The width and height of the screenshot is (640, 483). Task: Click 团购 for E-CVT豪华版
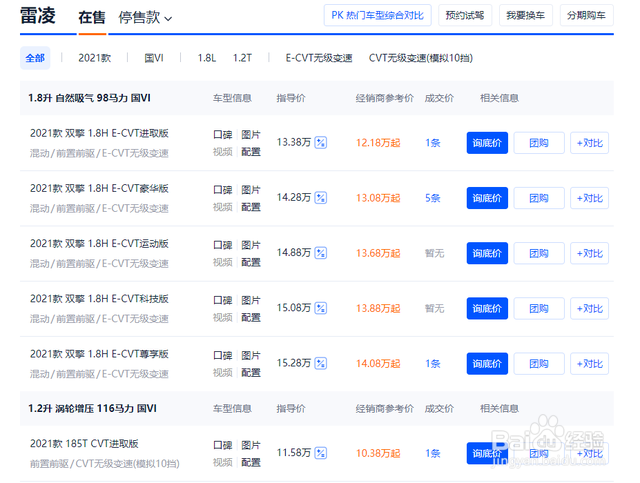539,198
